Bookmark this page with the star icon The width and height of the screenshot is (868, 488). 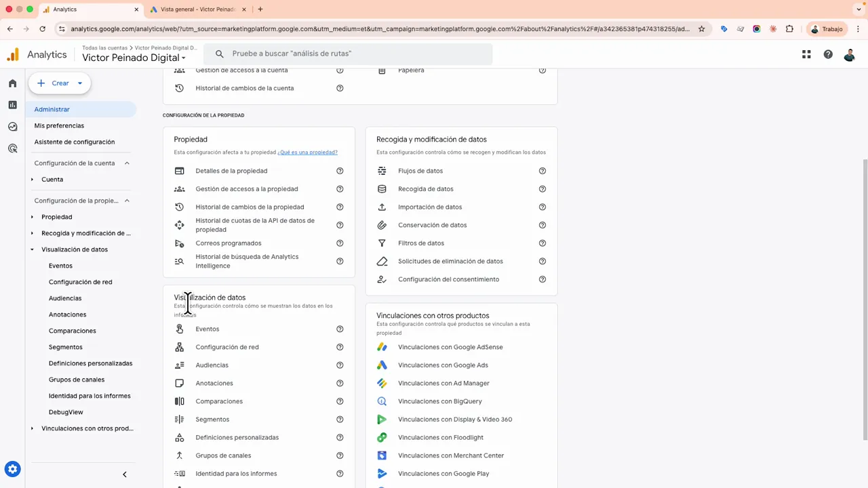tap(702, 29)
